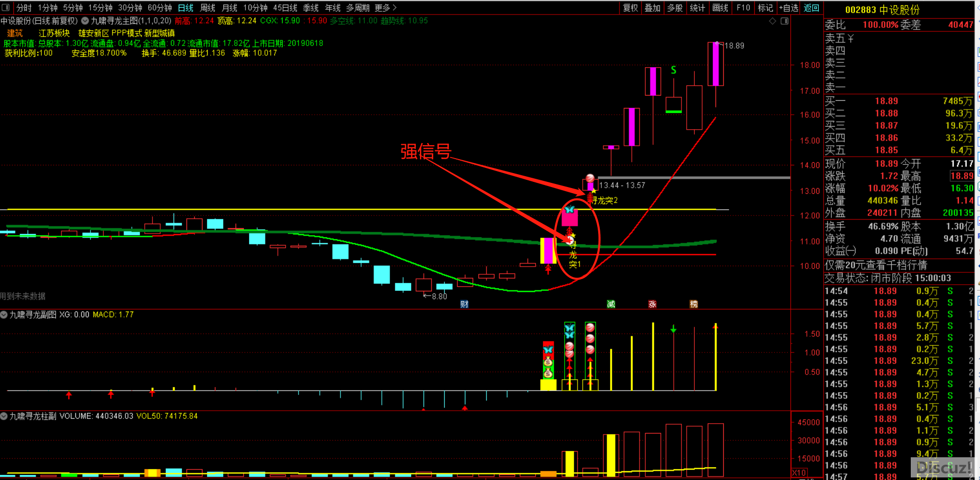Click the 涨 marker on timeline
Viewport: 980px width, 480px height.
point(652,304)
